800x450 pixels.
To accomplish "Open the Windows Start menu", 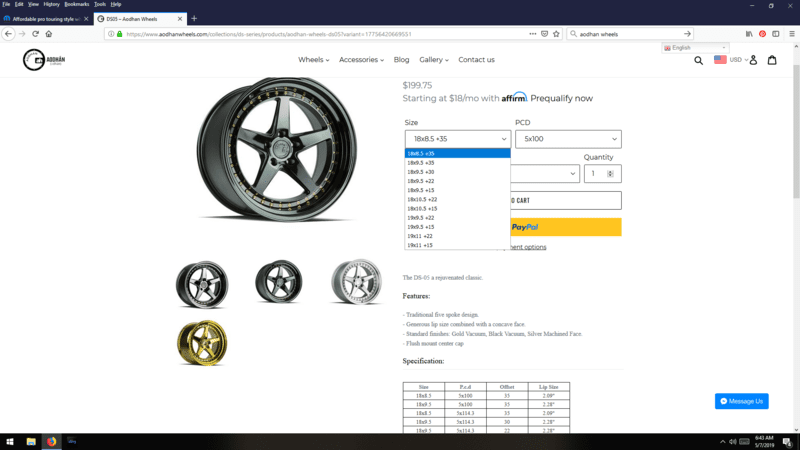I will pyautogui.click(x=10, y=441).
